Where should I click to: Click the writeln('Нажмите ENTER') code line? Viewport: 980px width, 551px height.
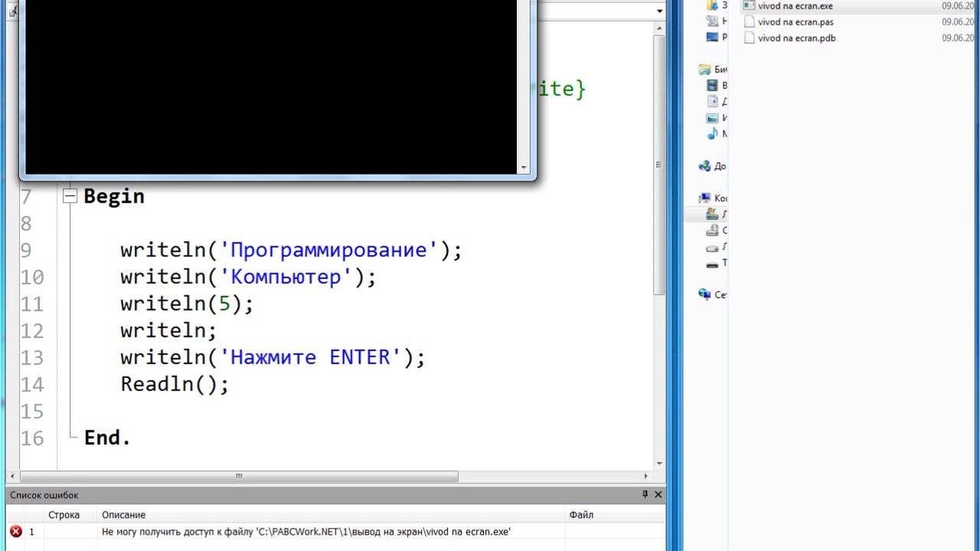(x=273, y=357)
